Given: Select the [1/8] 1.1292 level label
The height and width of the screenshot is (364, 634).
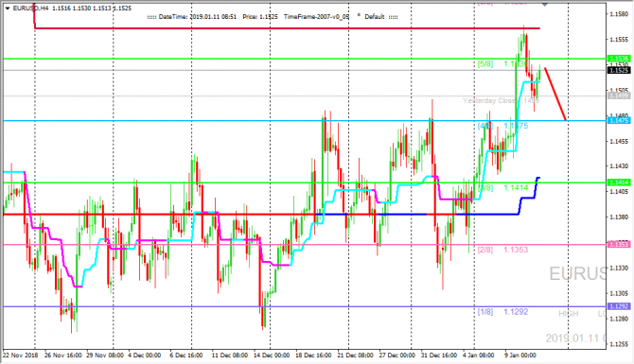Looking at the screenshot, I should pyautogui.click(x=502, y=312).
